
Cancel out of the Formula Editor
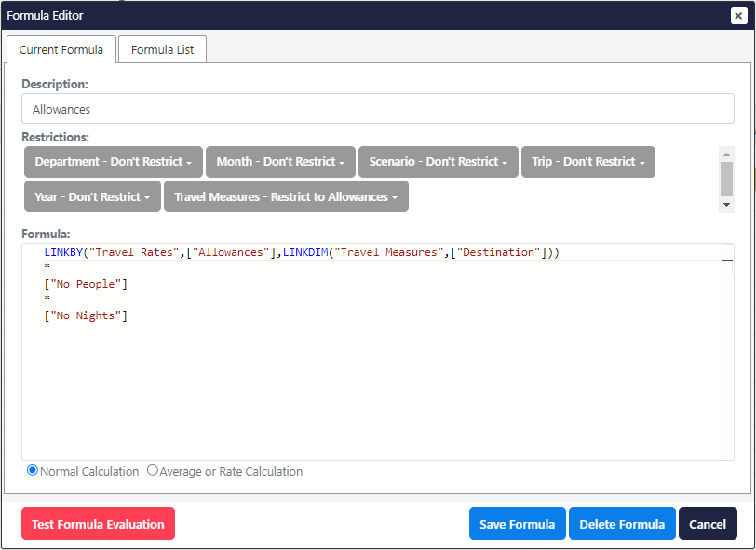pos(708,523)
